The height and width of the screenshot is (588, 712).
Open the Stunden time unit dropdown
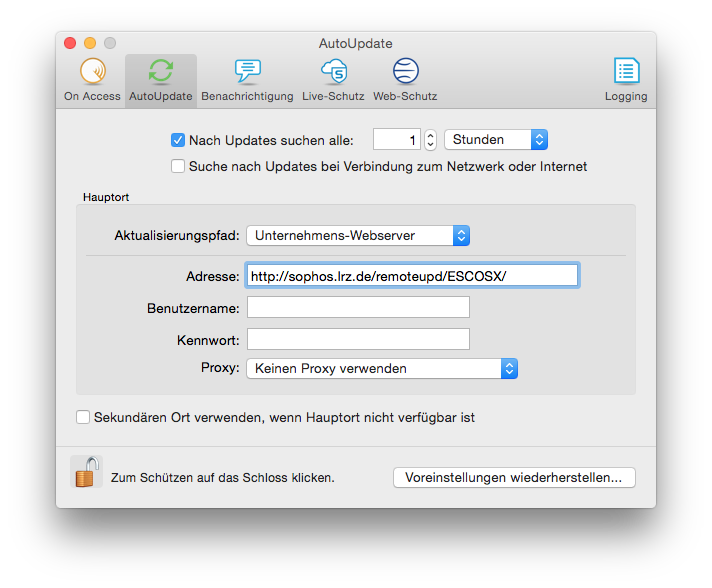coord(495,140)
